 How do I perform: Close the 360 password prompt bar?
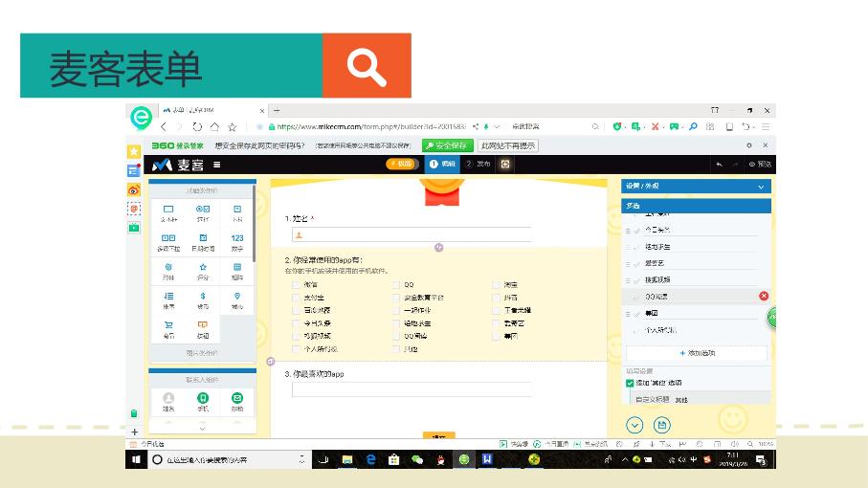coord(765,145)
